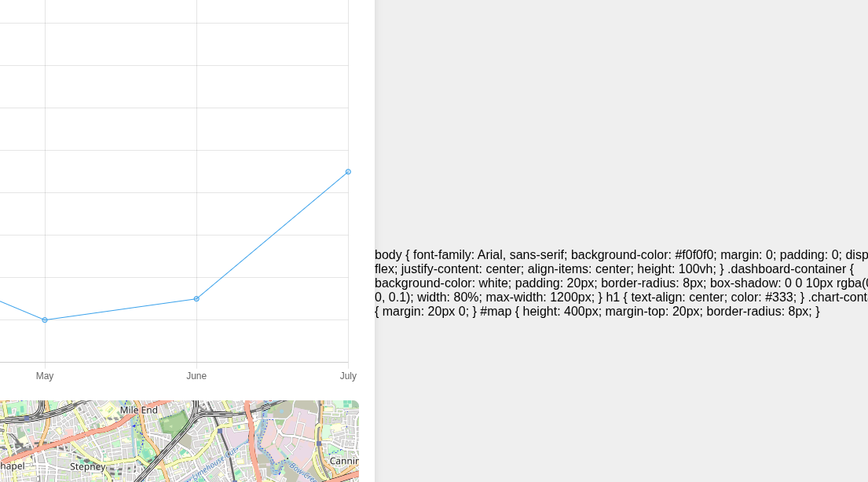Image resolution: width=868 pixels, height=482 pixels.
Task: Click the partial 'hapel' label on the map
Action: [x=12, y=466]
